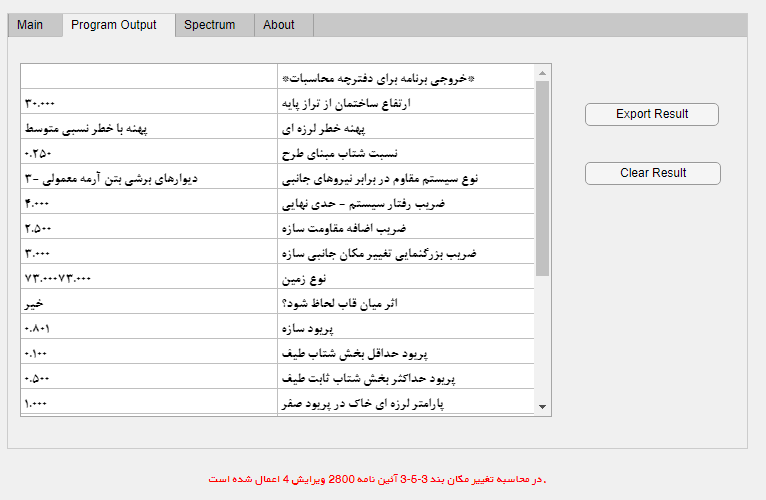Screen dimensions: 766x500
Task: Click the 'پریود سازه' label cell
Action: [x=406, y=328]
